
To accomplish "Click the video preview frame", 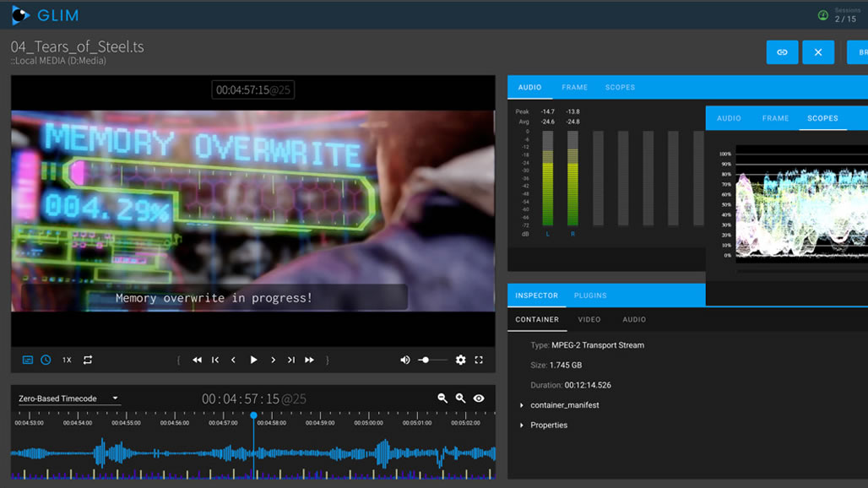I will coord(253,211).
